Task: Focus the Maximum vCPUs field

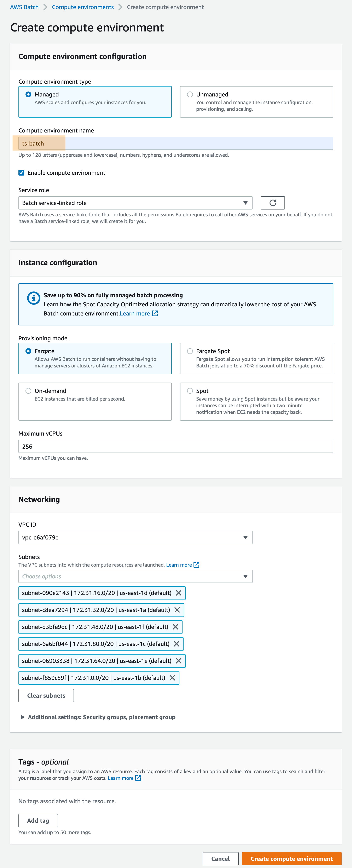Action: (x=176, y=447)
